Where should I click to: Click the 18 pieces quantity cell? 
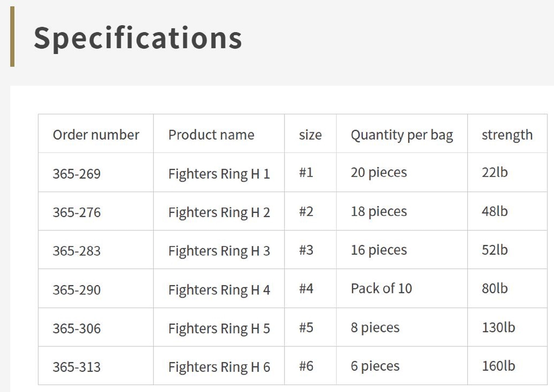379,212
